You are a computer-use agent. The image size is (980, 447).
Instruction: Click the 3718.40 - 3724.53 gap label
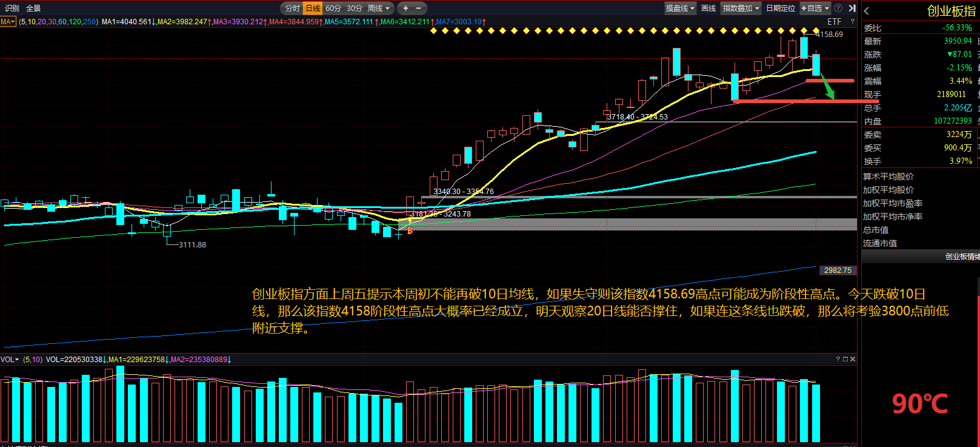(638, 117)
